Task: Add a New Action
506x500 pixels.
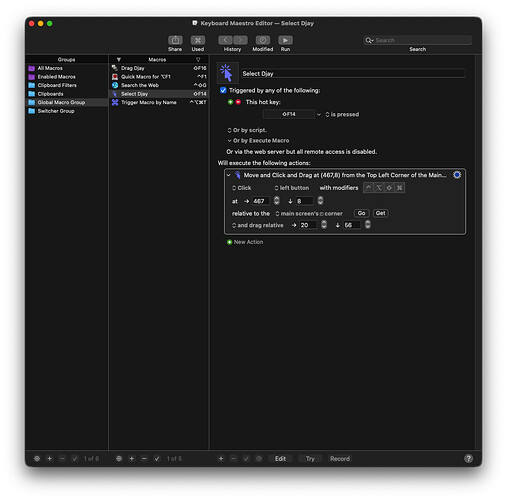Action: pos(245,242)
